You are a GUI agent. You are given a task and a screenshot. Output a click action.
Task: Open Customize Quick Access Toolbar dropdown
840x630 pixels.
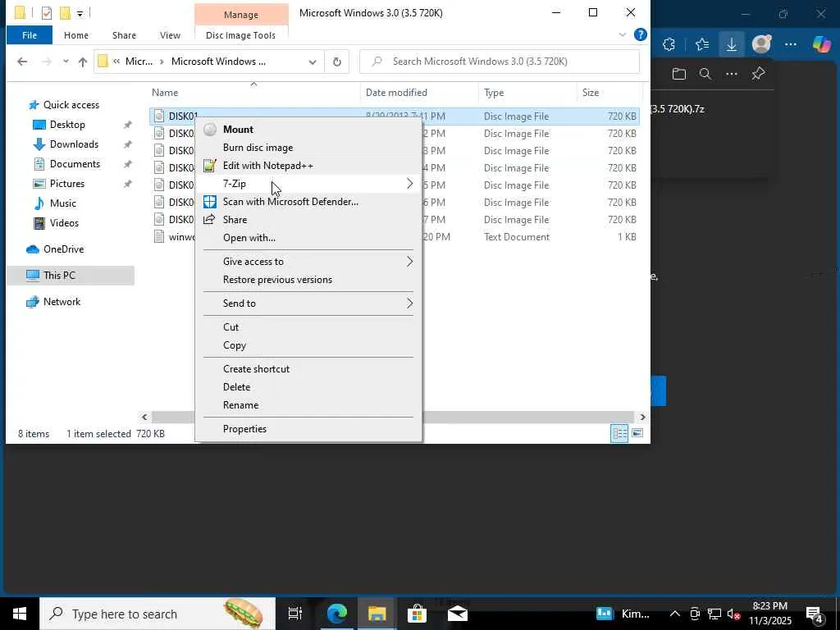[x=80, y=13]
